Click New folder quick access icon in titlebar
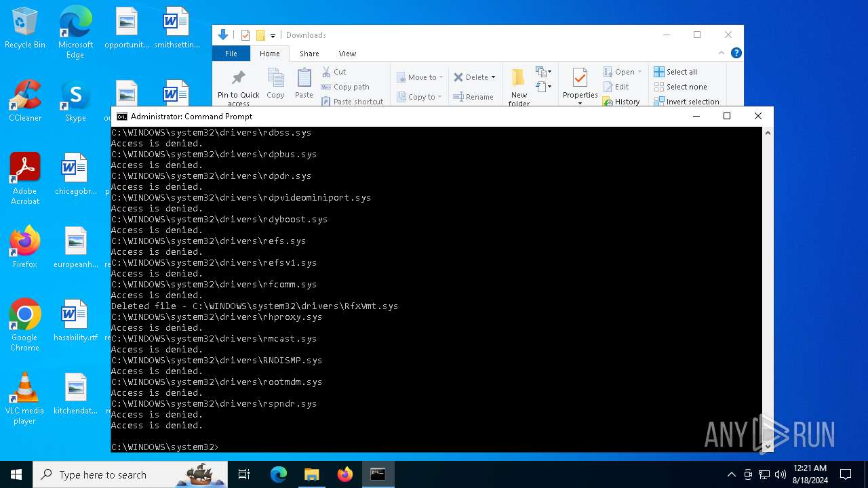Screen dimensions: 868x488 (260, 35)
